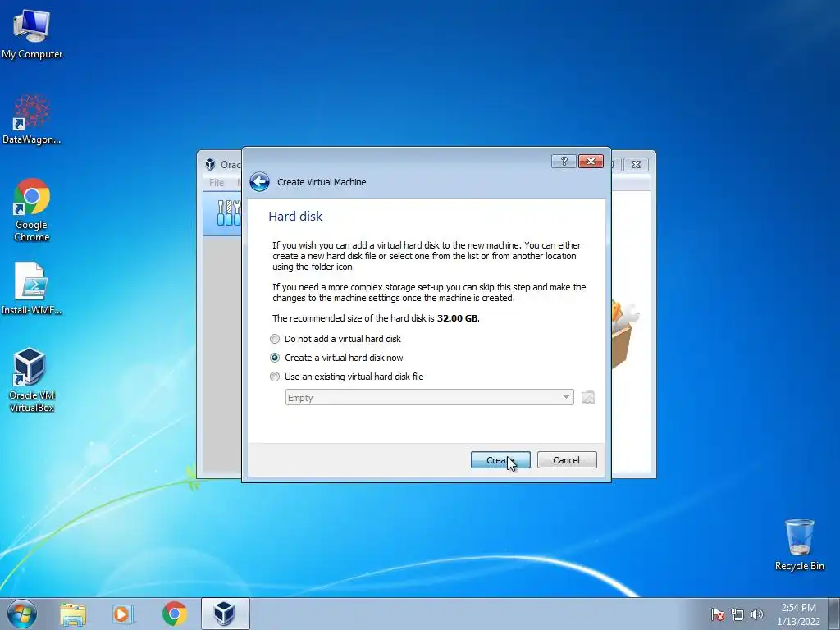Close the Create Virtual Machine dialog
Image resolution: width=840 pixels, height=630 pixels.
point(591,162)
